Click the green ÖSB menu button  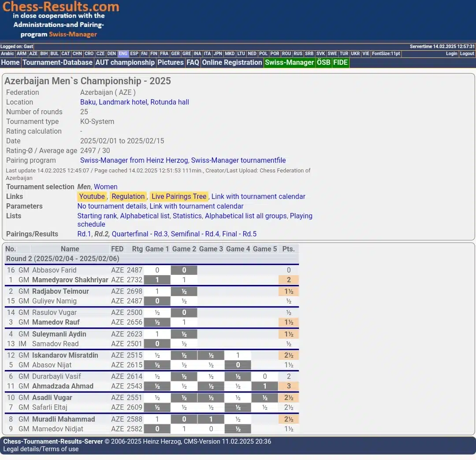tap(324, 63)
